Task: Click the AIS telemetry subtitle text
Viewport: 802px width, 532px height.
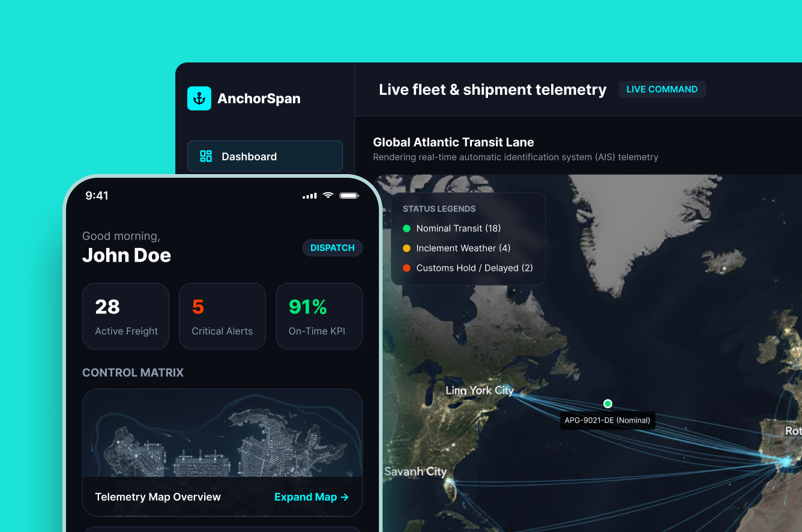Action: pos(516,157)
